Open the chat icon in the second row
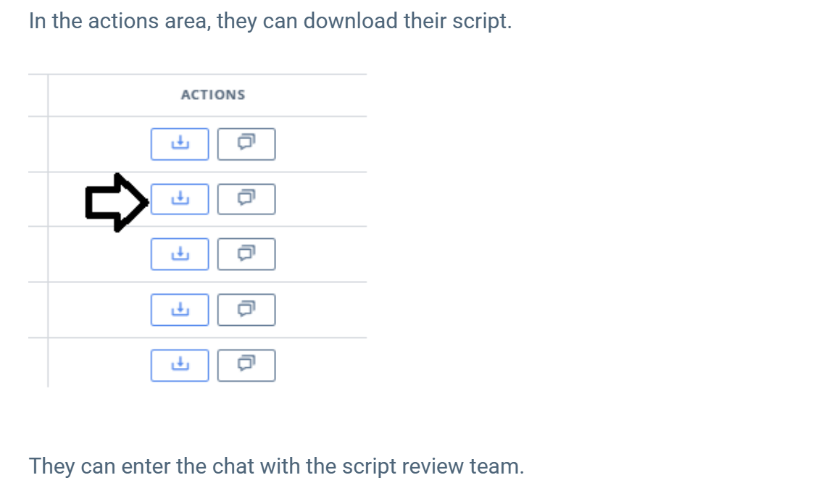Viewport: 840px width, 504px height. click(x=246, y=199)
